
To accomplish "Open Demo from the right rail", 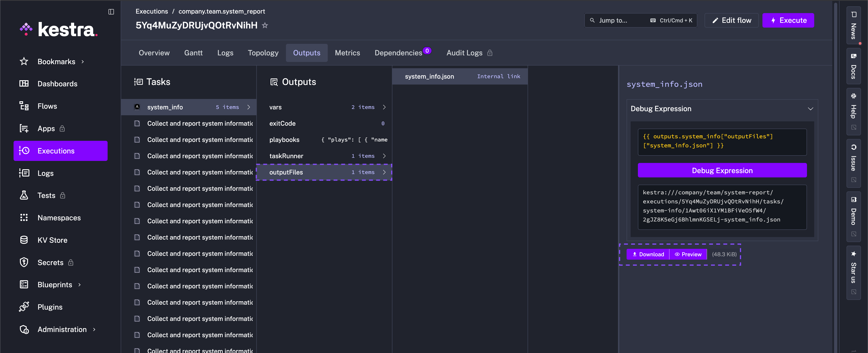I will (x=853, y=217).
